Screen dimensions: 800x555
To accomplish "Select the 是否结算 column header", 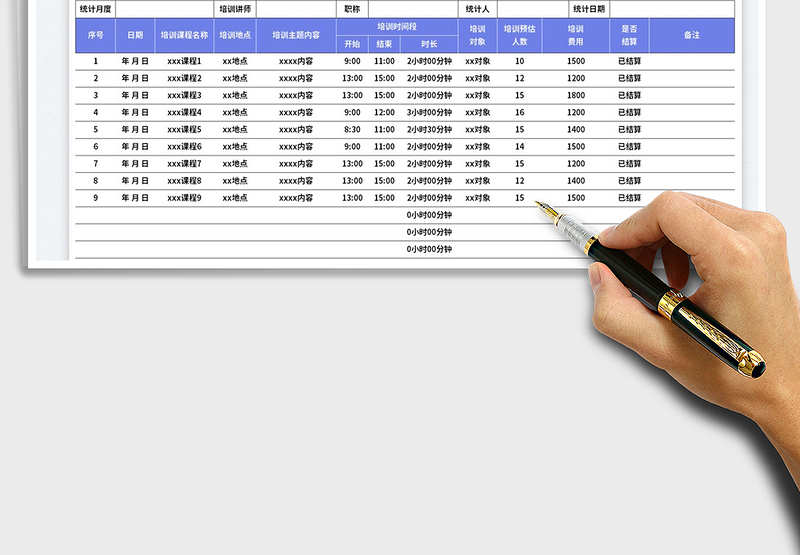I will click(630, 35).
